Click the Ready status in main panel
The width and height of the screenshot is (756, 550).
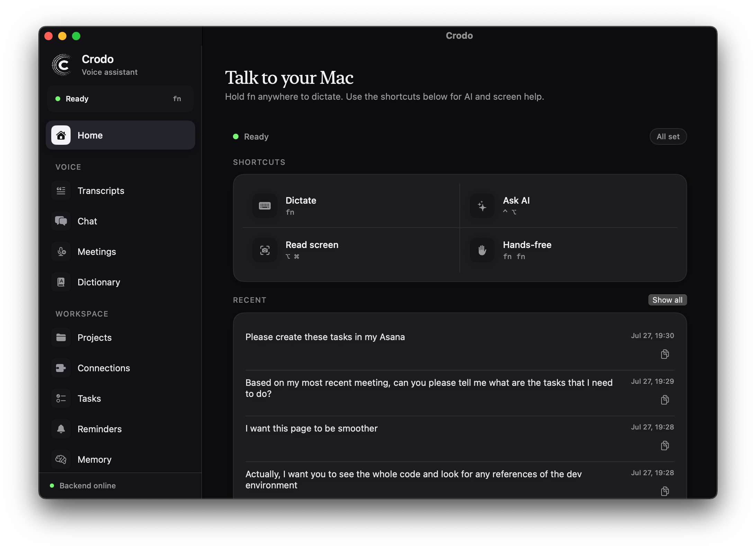click(251, 136)
